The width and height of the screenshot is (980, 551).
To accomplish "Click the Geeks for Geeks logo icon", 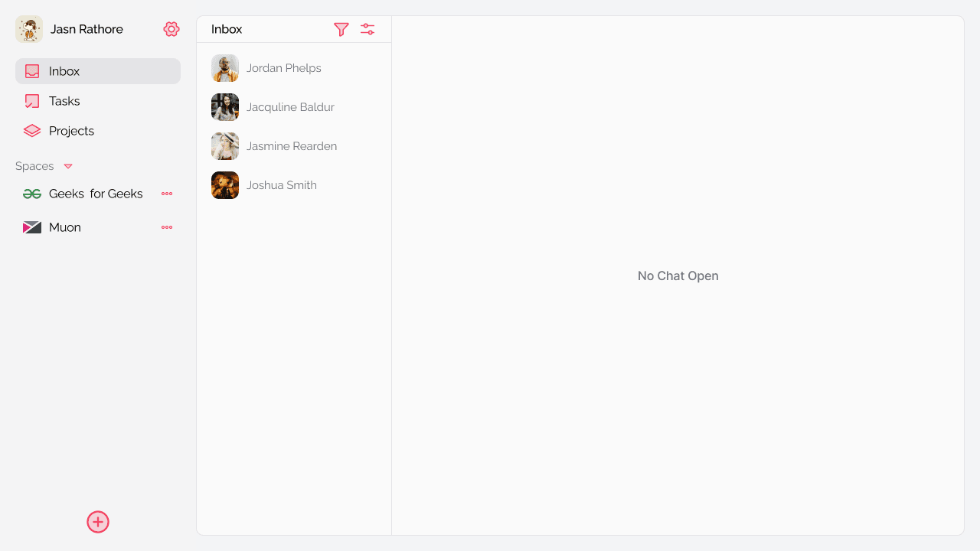I will coord(32,194).
